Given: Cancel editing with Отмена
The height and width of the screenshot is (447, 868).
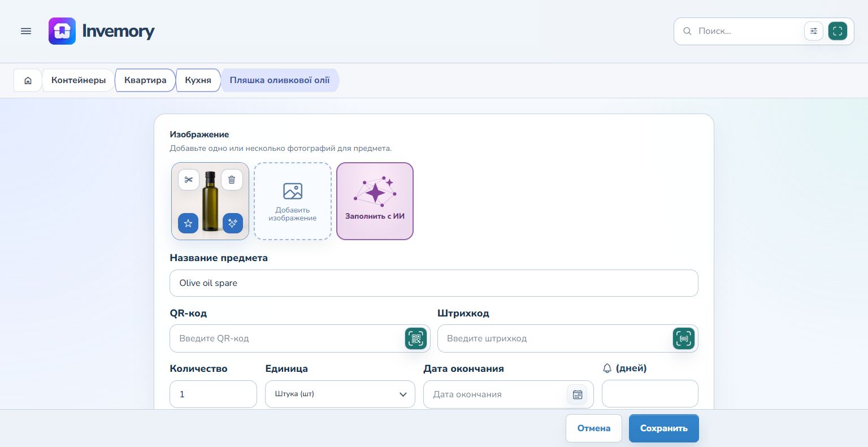Looking at the screenshot, I should [594, 428].
